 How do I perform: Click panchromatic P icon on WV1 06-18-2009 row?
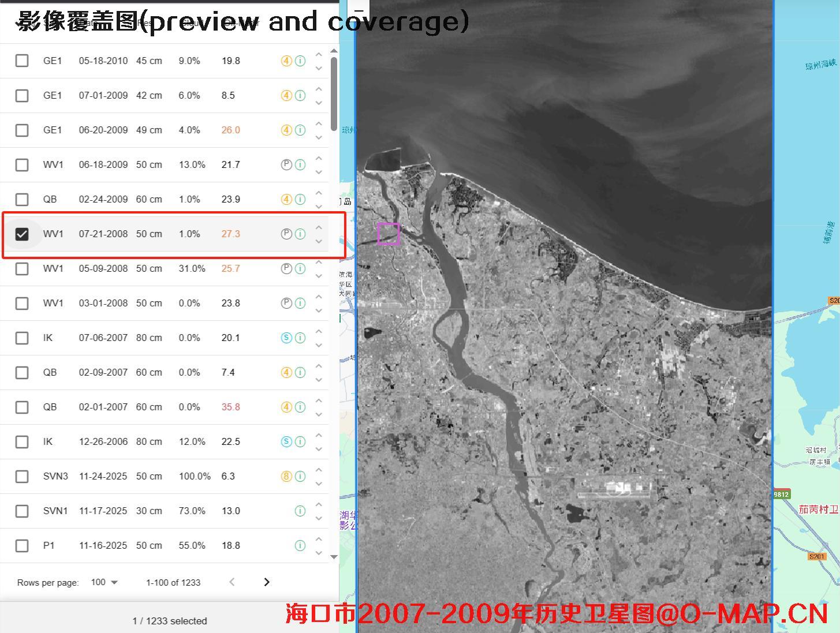286,164
